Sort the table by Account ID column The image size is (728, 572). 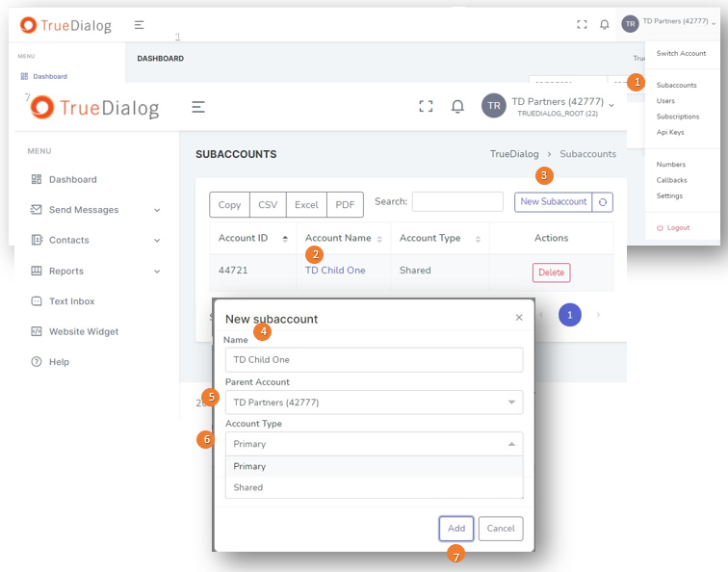[285, 238]
